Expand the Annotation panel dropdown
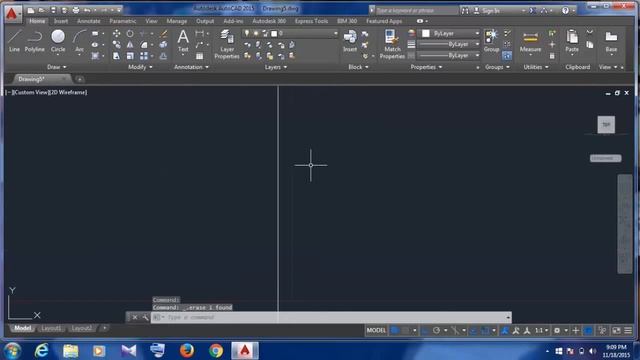This screenshot has width=640, height=360. pos(191,67)
